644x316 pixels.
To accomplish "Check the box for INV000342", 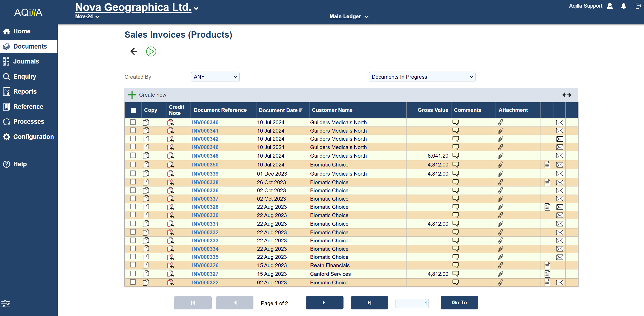I will [133, 139].
